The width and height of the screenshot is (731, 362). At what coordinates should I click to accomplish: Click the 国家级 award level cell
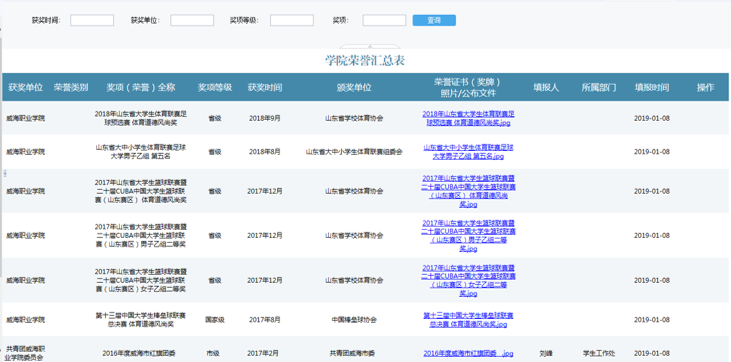pos(215,320)
